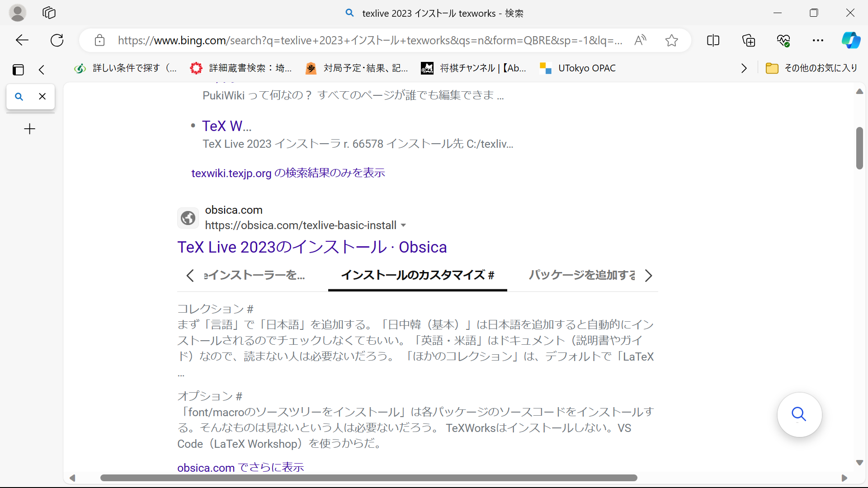Click obsica.com でさらに表示 link
This screenshot has height=488, width=868.
(241, 467)
